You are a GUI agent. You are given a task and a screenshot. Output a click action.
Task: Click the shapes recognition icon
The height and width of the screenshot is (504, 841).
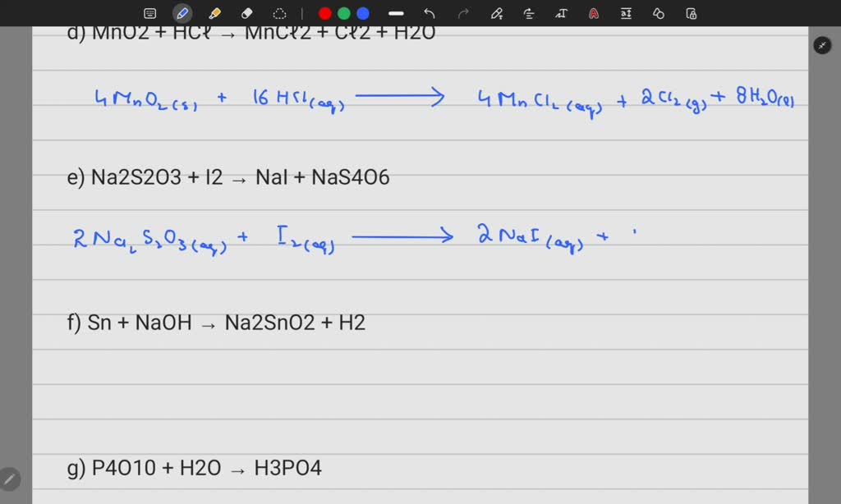(x=658, y=13)
